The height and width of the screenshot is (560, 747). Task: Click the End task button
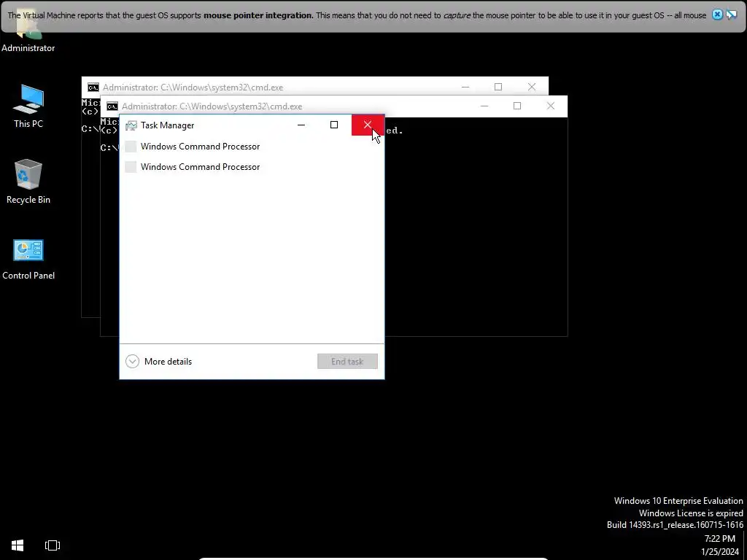tap(347, 362)
